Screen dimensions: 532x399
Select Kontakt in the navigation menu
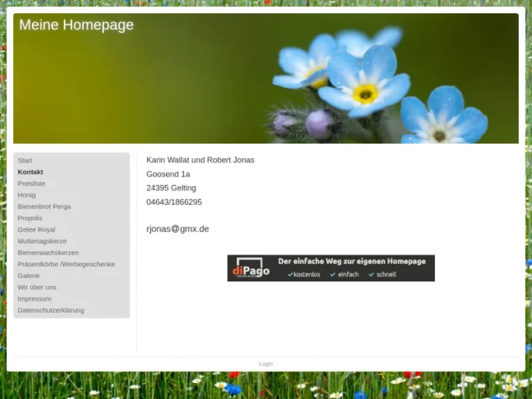tap(30, 172)
